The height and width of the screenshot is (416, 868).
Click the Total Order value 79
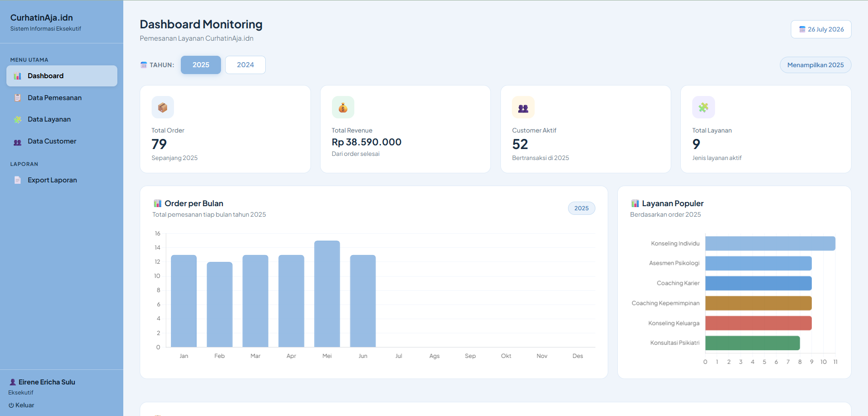[x=159, y=144]
